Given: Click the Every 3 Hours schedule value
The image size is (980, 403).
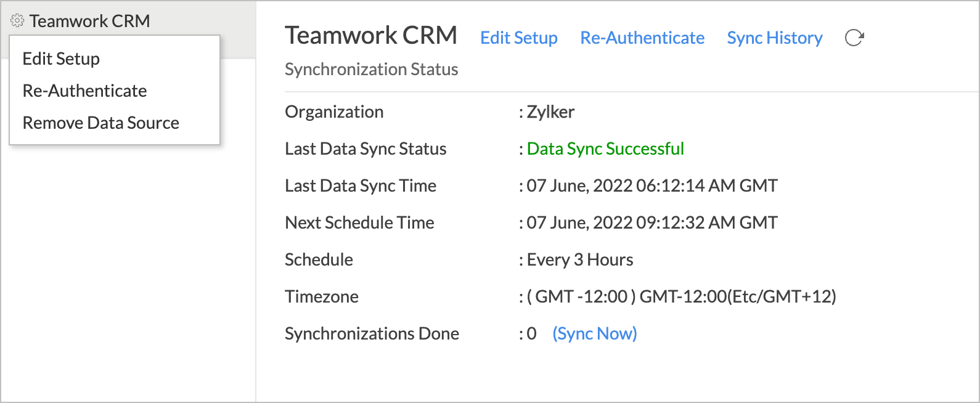Looking at the screenshot, I should 580,259.
